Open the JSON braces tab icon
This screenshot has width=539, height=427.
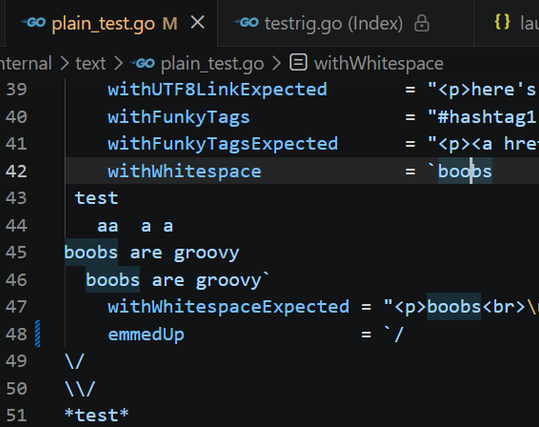(x=502, y=22)
